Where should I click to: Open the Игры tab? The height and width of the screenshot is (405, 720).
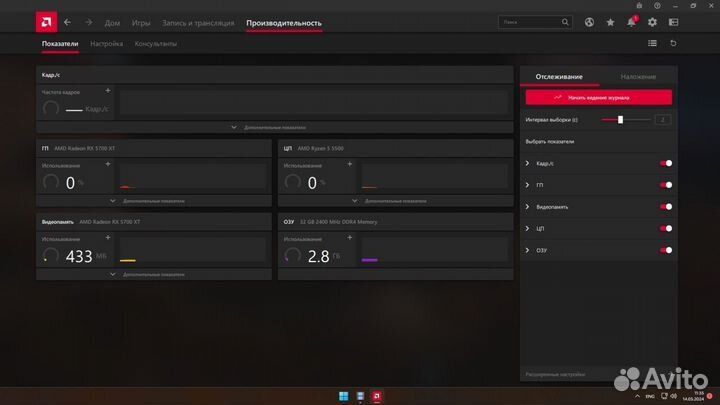pyautogui.click(x=141, y=22)
